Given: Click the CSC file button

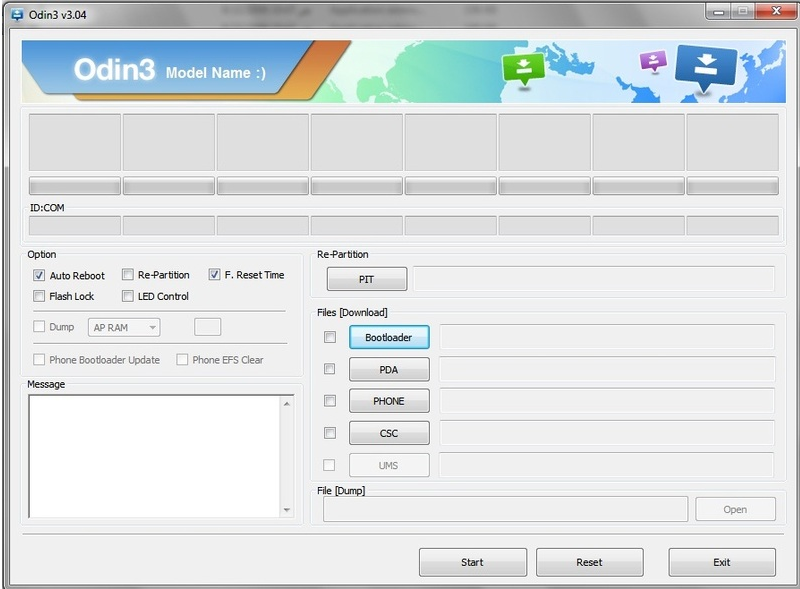Looking at the screenshot, I should point(389,433).
